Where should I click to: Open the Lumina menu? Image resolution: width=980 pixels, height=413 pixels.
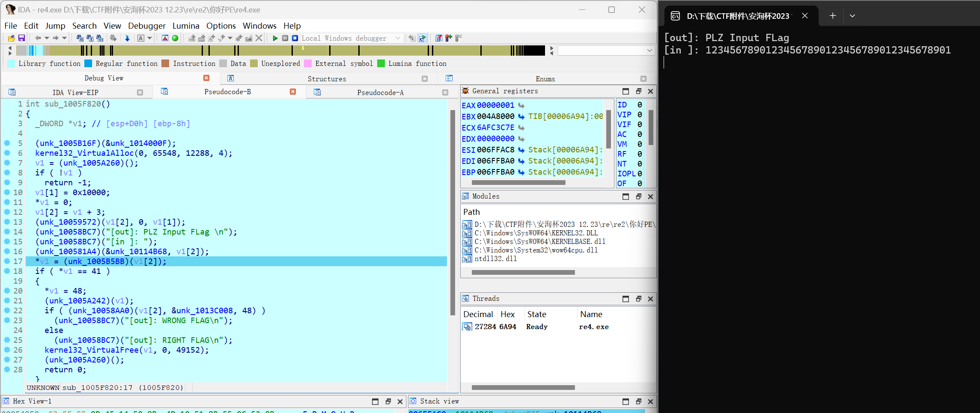(186, 26)
